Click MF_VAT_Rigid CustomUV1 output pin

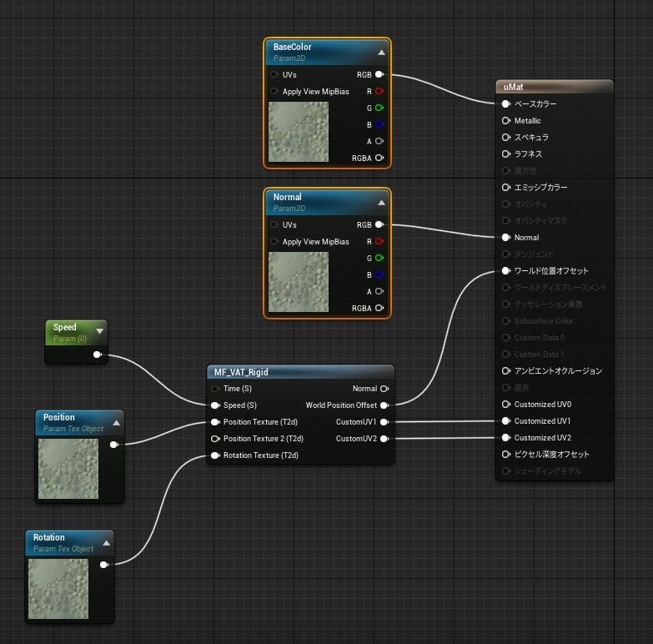pyautogui.click(x=384, y=422)
